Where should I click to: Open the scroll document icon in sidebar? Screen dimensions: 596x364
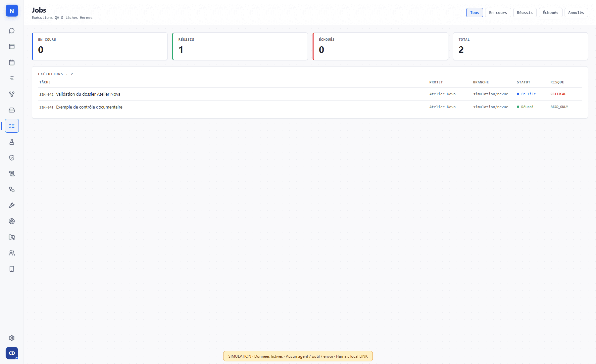click(12, 174)
